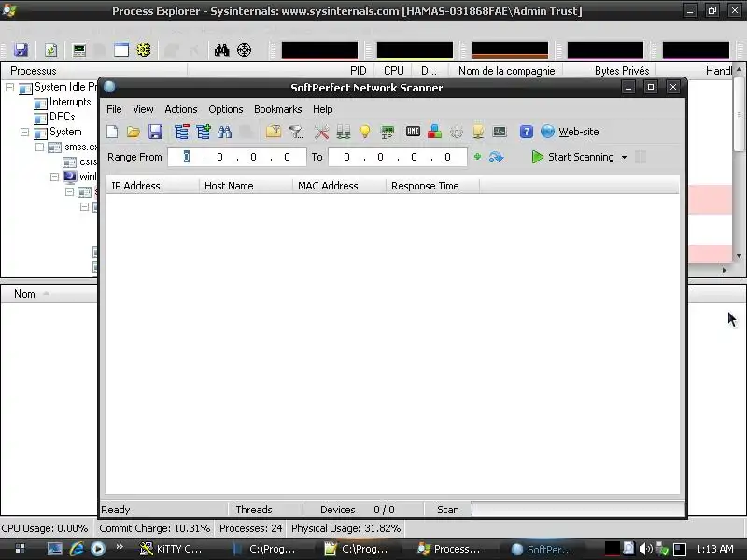Screen dimensions: 747x560
Task: Click Process Explorer save toolbar icon
Action: click(21, 50)
